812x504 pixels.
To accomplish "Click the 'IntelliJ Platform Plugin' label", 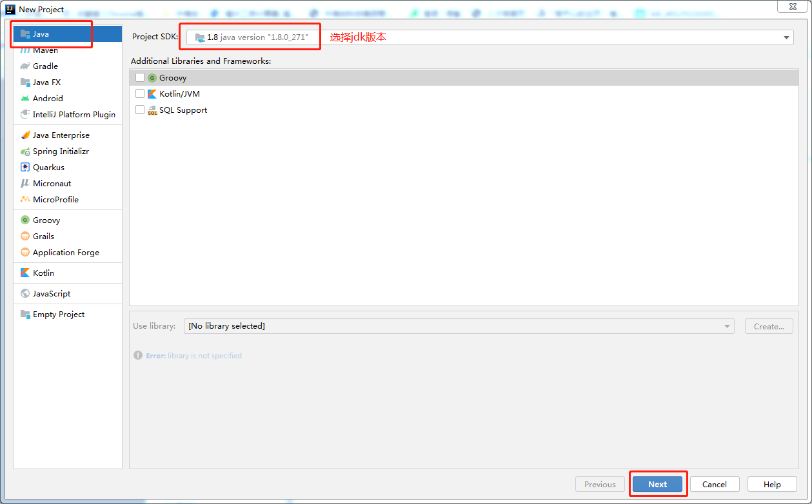I will pos(74,115).
